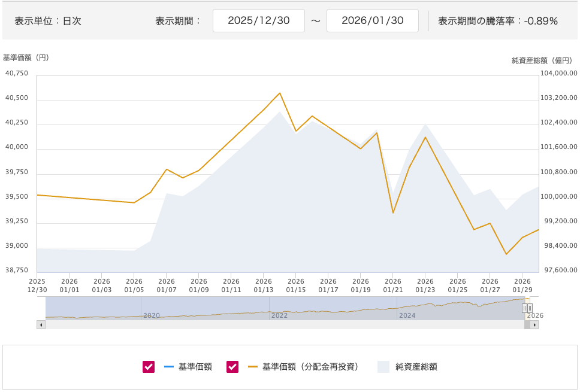Click the 表示単位：日次 label

tap(48, 21)
